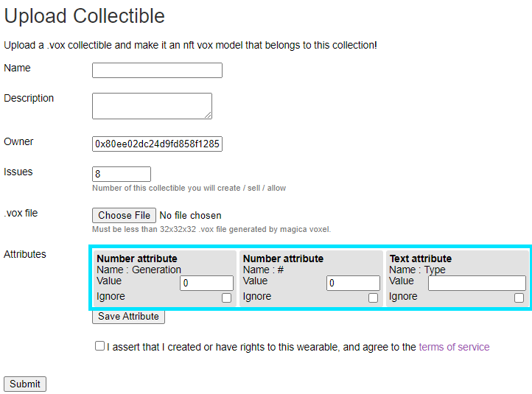Click the Upload Collectible heading
This screenshot has width=532, height=394.
85,15
